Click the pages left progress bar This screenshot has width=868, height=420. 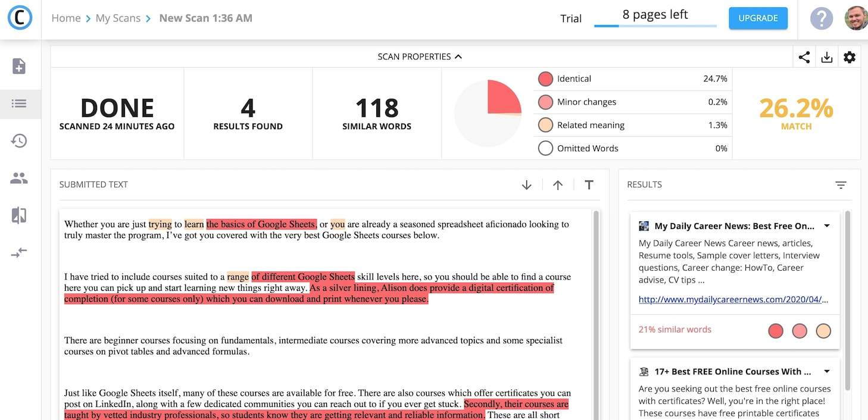point(655,26)
